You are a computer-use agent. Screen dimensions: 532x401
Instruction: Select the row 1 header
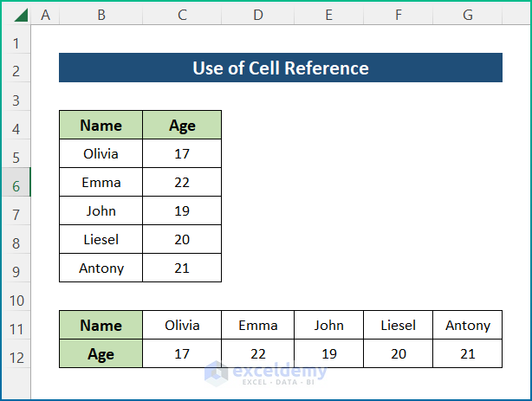(x=16, y=42)
